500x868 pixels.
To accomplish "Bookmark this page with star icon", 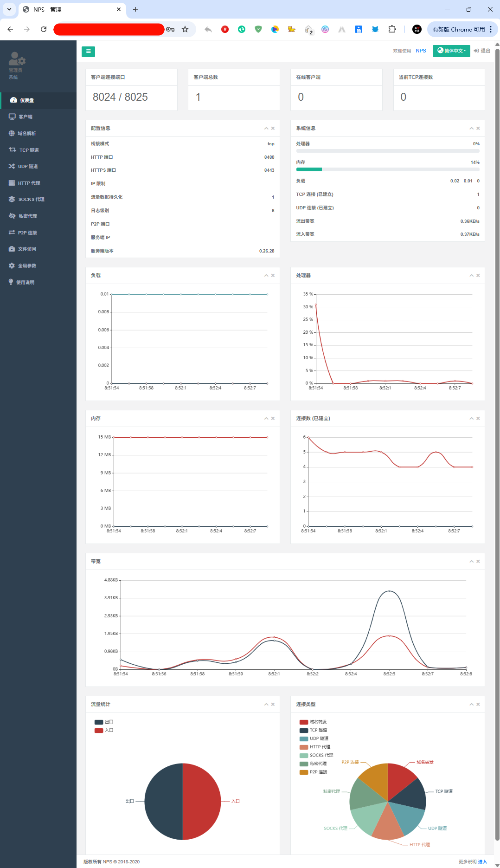I will tap(185, 29).
